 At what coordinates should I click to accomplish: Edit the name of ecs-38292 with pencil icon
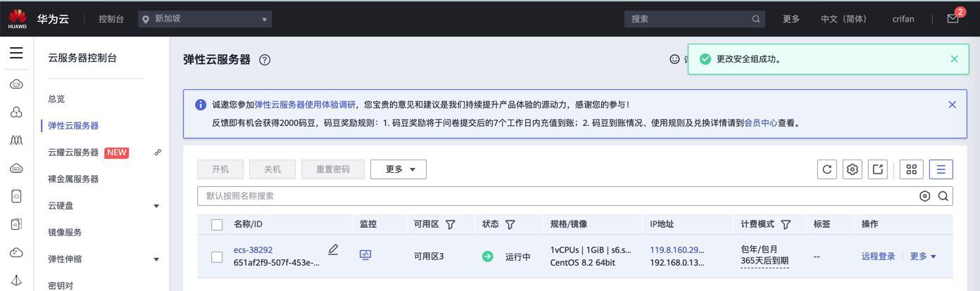(333, 250)
